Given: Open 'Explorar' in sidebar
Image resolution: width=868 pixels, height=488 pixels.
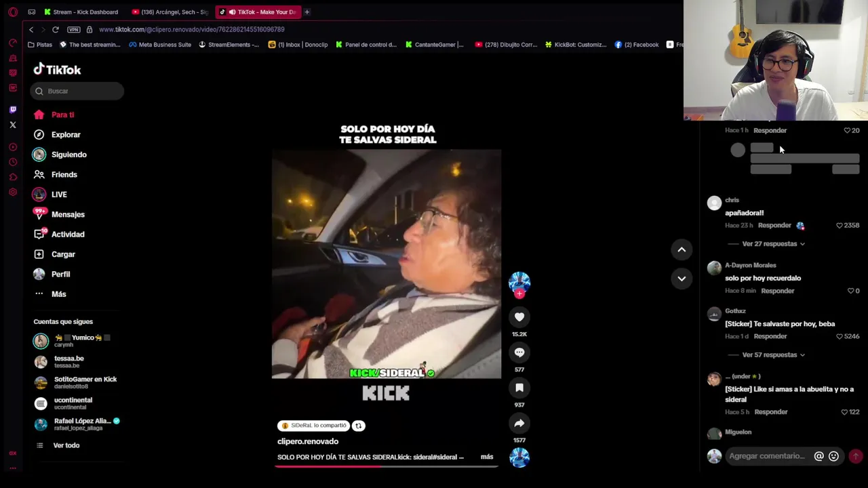Looking at the screenshot, I should coord(66,135).
